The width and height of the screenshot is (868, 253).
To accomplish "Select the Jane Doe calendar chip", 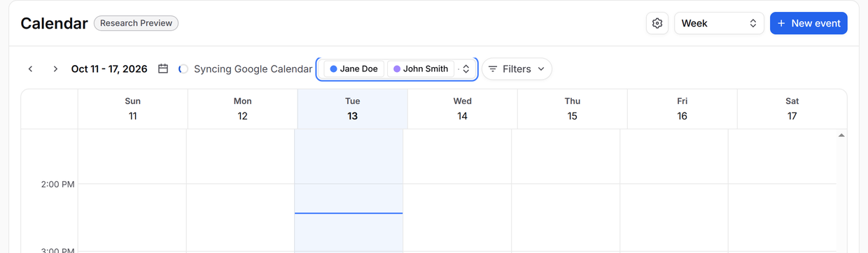I will click(x=353, y=68).
